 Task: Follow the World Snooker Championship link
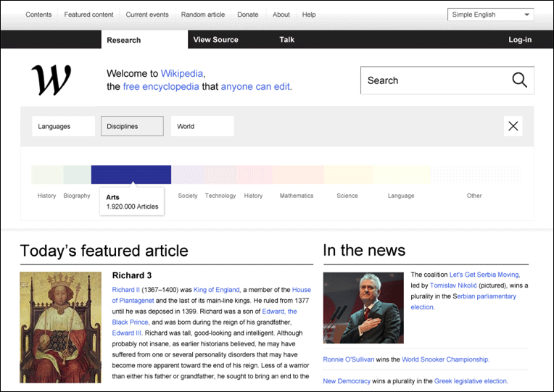point(445,359)
